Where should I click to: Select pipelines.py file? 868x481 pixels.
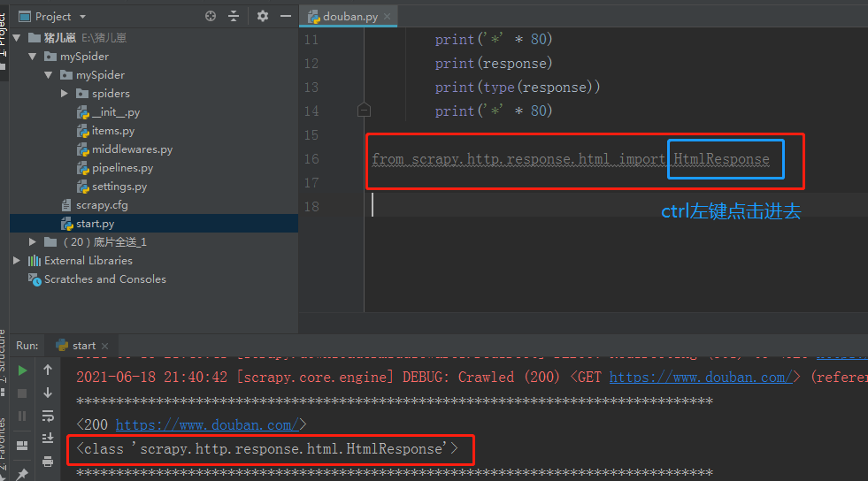tap(115, 168)
